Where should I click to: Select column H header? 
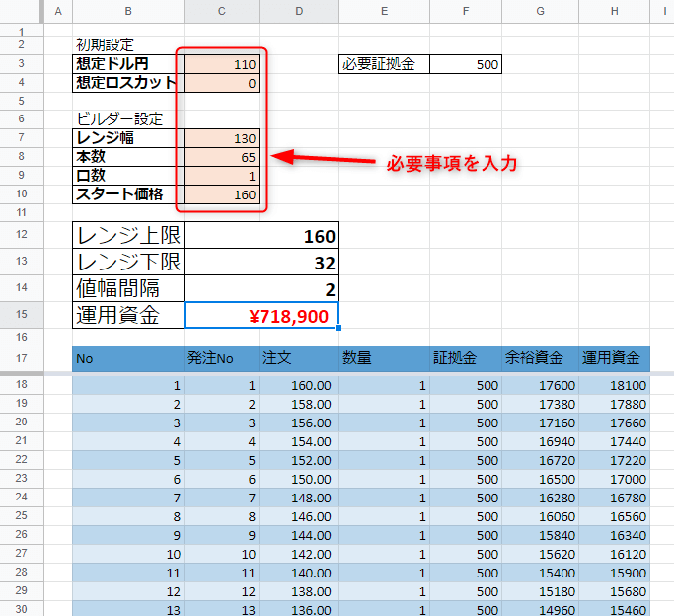[614, 11]
